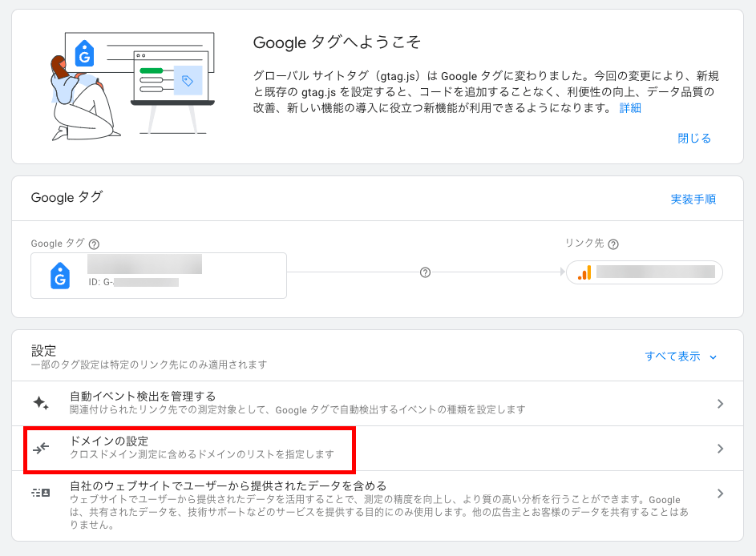Click the Google tag card with ID G-

[159, 276]
